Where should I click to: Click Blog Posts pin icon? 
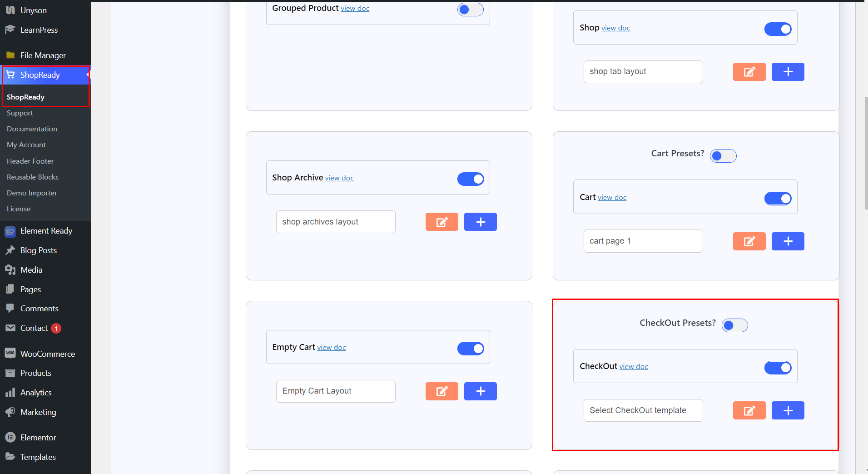coord(10,250)
